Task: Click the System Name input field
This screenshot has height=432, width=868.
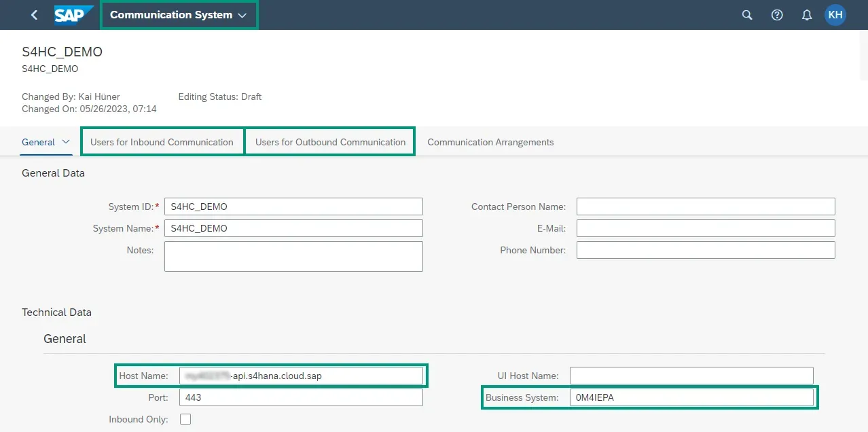Action: click(293, 228)
